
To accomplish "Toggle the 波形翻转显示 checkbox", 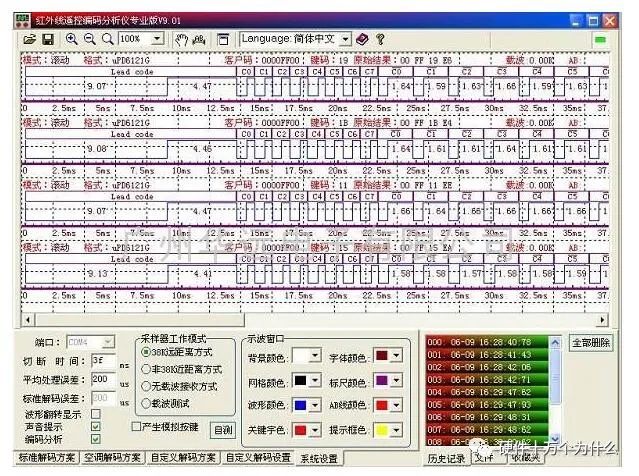I will tap(96, 414).
